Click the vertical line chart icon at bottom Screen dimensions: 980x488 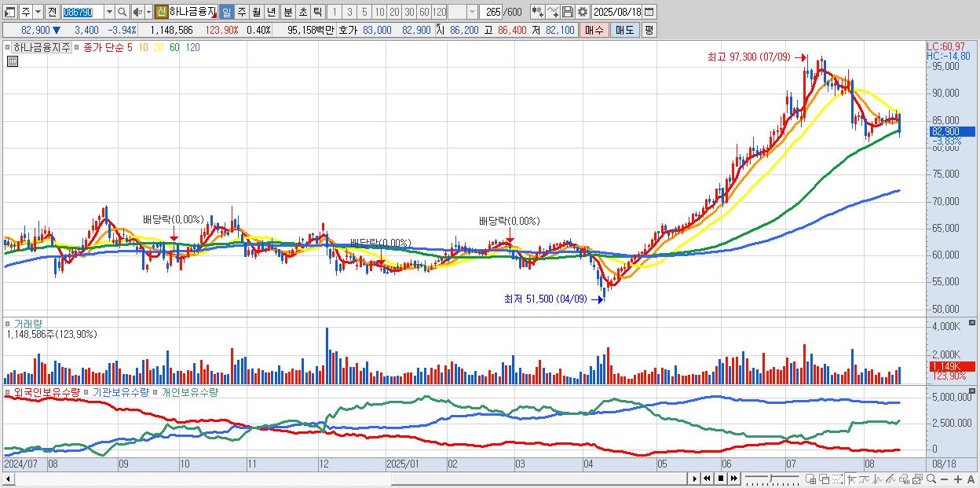878,479
